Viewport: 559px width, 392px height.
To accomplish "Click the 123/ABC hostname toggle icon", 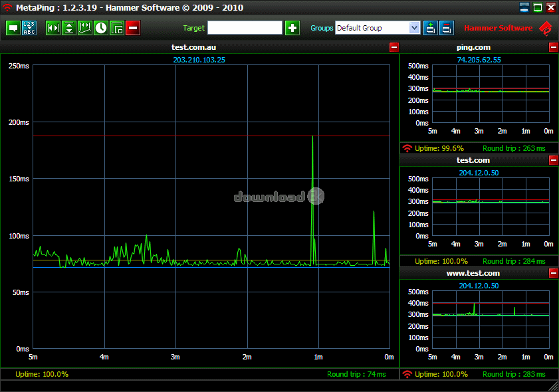I will pos(29,28).
